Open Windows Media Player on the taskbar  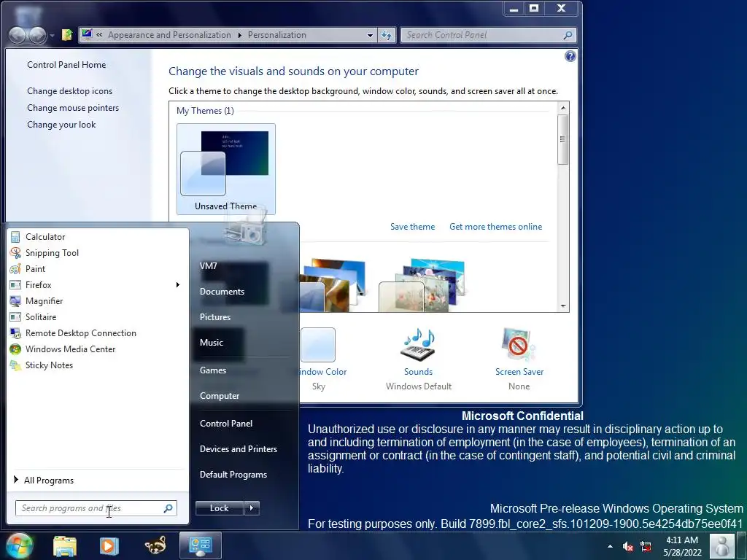(x=109, y=546)
